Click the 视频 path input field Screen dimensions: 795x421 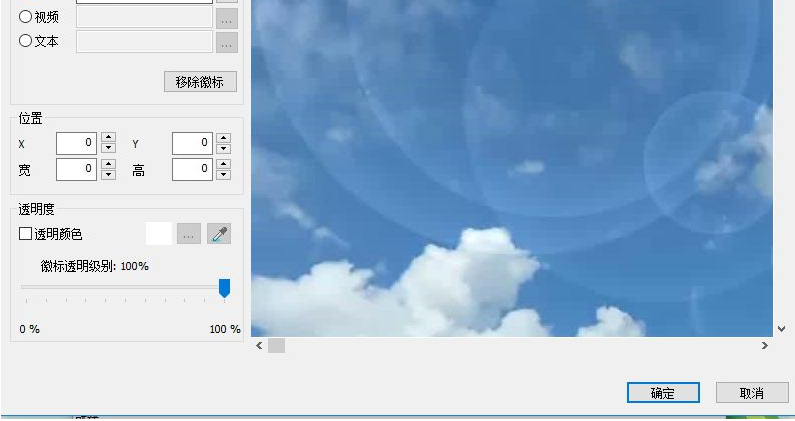pos(144,17)
